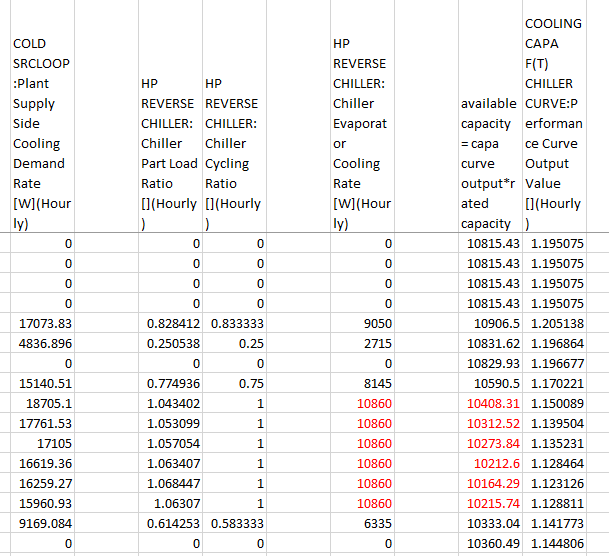
Task: Select available capacity cell 10360.49
Action: click(490, 543)
